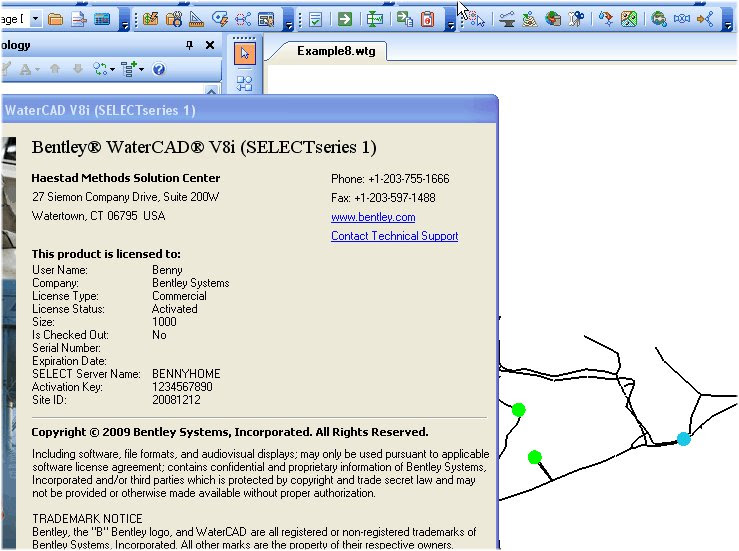Click the checklist validate icon
This screenshot has width=739, height=551.
[315, 19]
